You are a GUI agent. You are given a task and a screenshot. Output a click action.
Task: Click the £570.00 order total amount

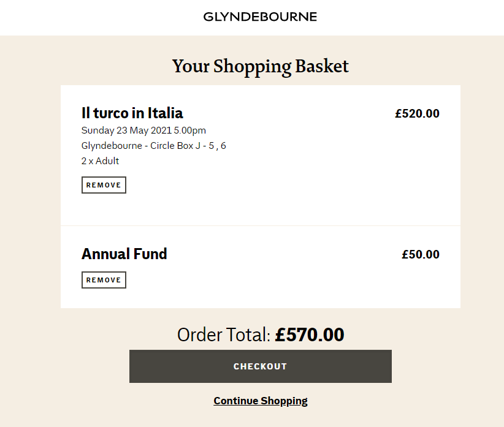click(310, 334)
